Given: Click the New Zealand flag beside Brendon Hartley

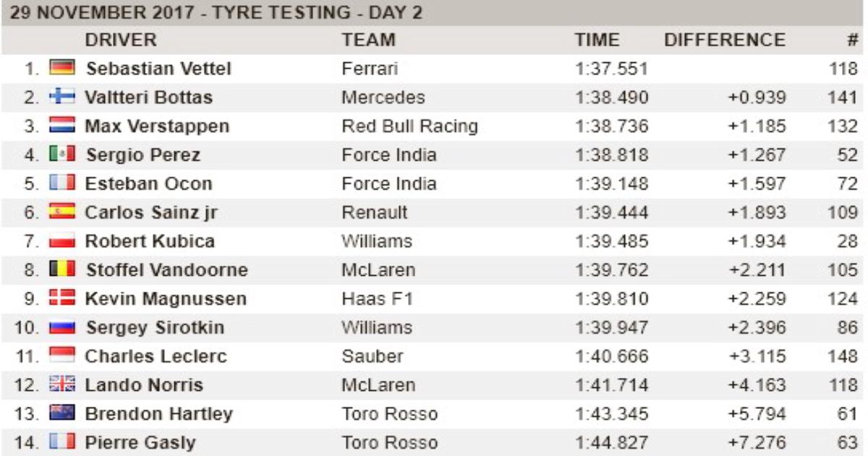Looking at the screenshot, I should (x=61, y=414).
